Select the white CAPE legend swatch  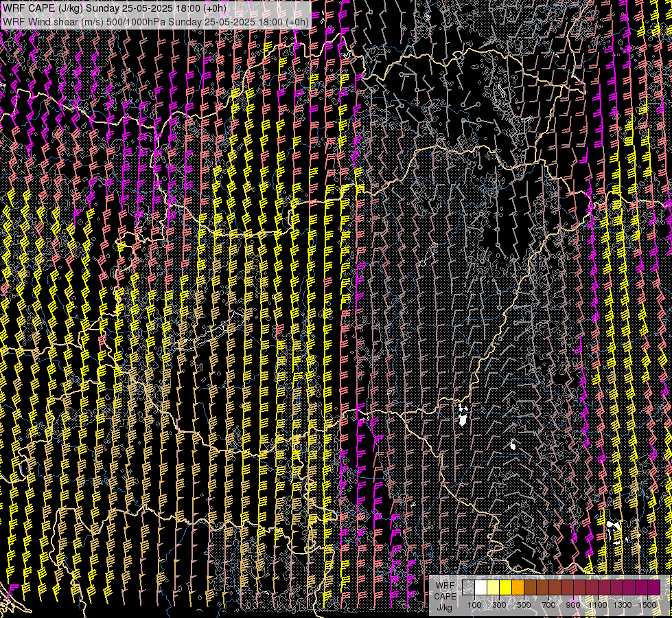click(481, 587)
